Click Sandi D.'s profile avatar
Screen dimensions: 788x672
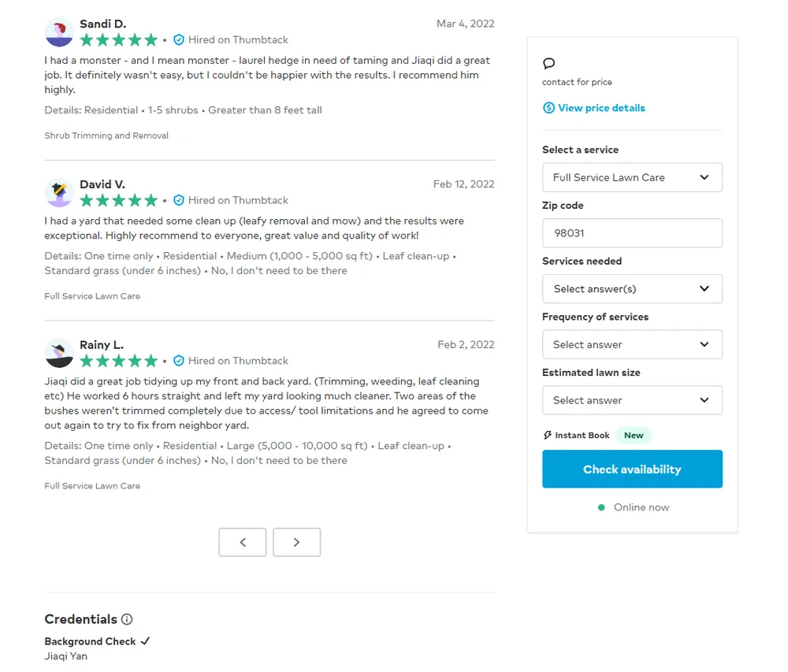tap(59, 32)
